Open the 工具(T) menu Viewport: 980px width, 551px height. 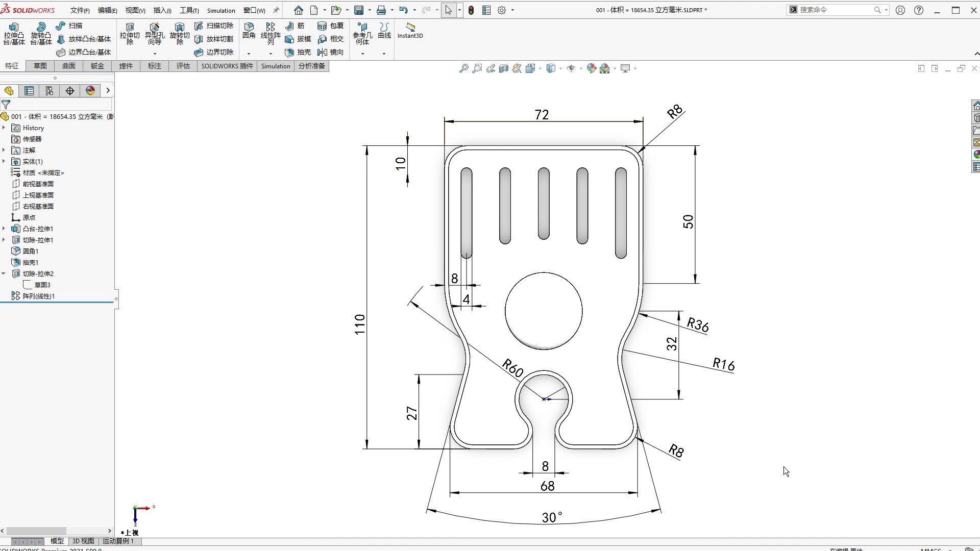tap(189, 10)
